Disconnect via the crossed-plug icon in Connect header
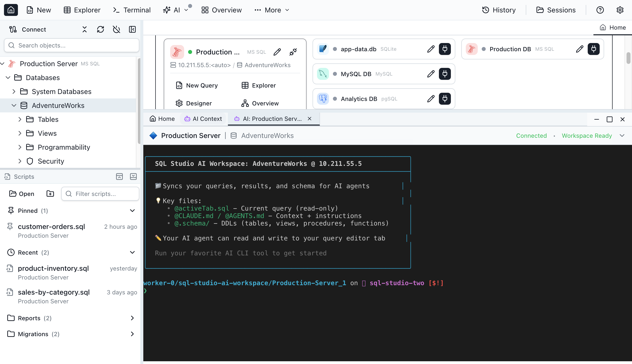 (116, 29)
